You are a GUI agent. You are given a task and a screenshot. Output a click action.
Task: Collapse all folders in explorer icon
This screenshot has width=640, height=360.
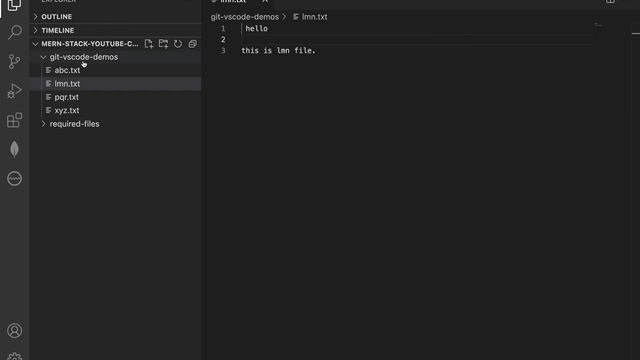coord(193,44)
